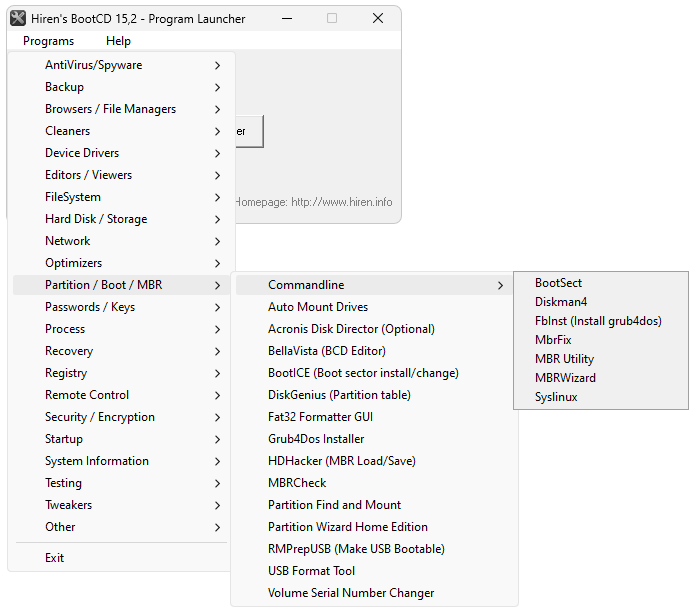Screen dimensions: 695x615
Task: Launch BootSect from the Commandline submenu
Action: (558, 283)
